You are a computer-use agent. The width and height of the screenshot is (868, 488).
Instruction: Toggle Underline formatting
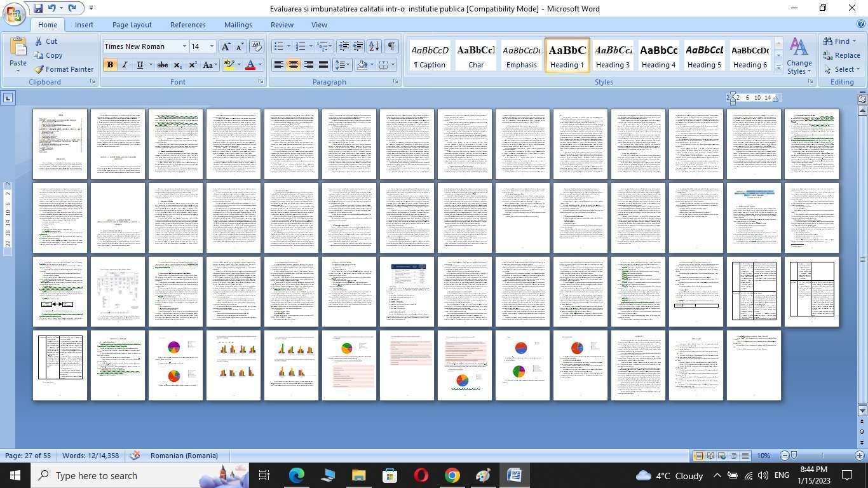(x=139, y=65)
